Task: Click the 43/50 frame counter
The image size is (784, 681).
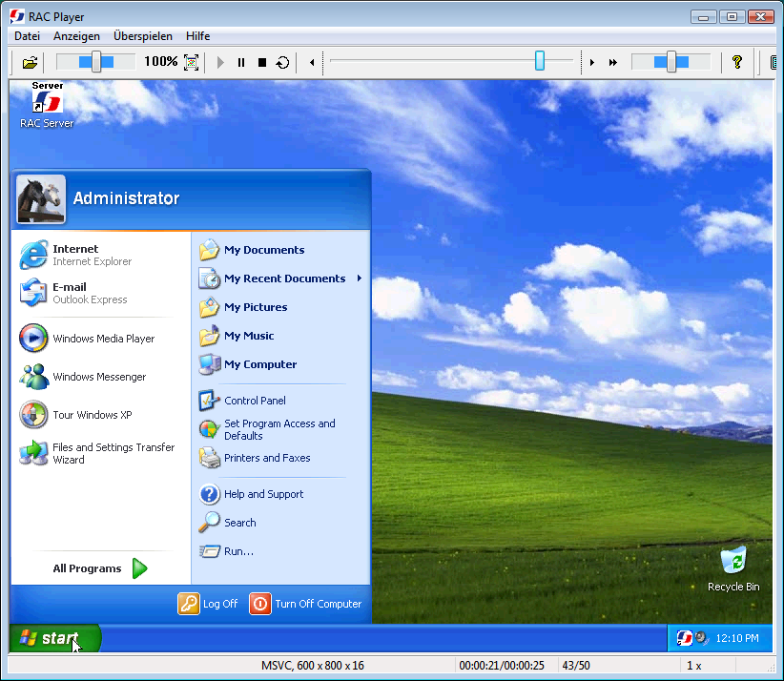Action: point(576,666)
